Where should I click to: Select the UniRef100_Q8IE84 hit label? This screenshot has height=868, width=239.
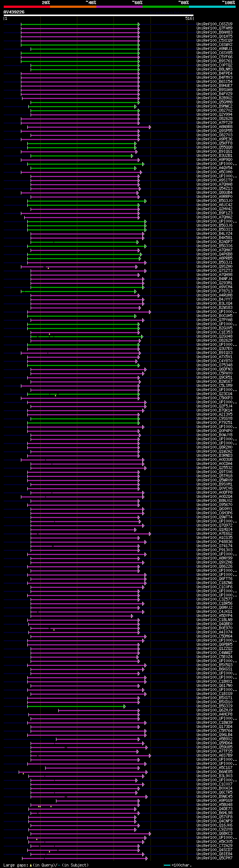click(214, 854)
